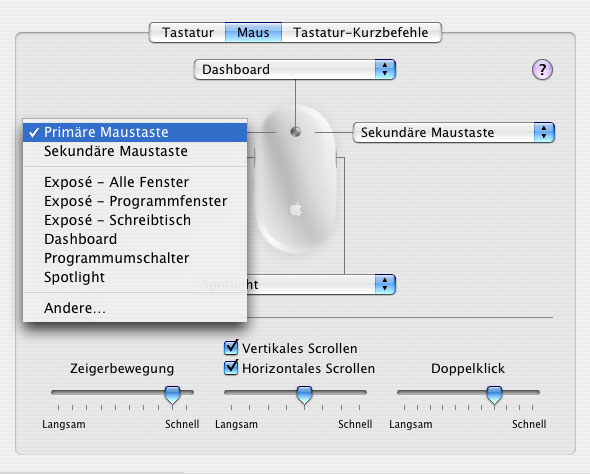Select Exposé – Schreibtisch menu entry

coord(135,220)
